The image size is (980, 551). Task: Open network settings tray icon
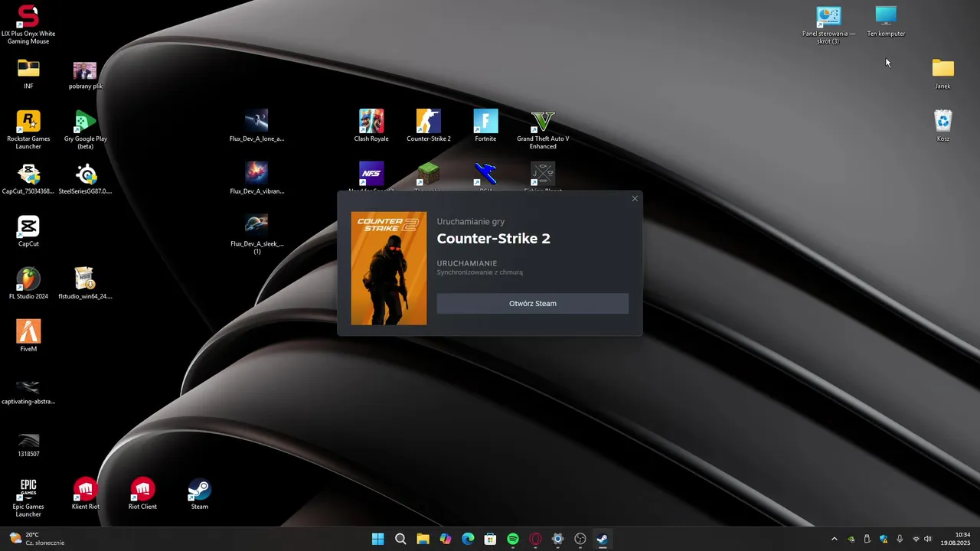point(916,539)
